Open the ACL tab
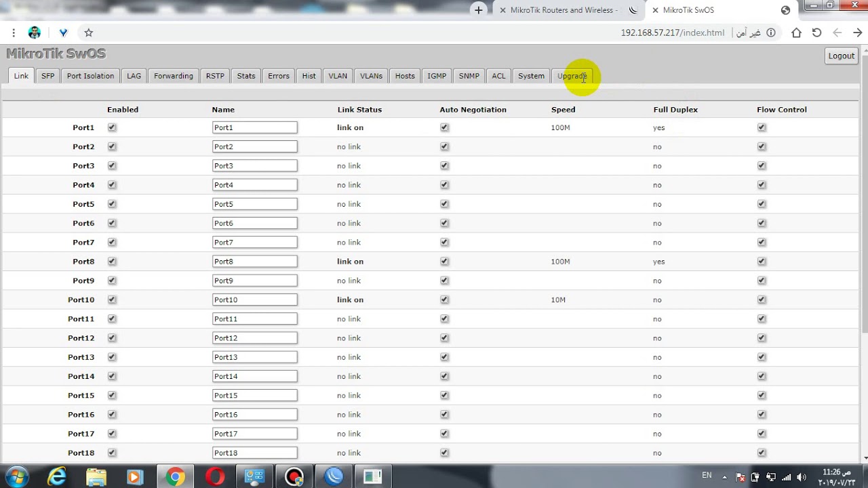 498,76
